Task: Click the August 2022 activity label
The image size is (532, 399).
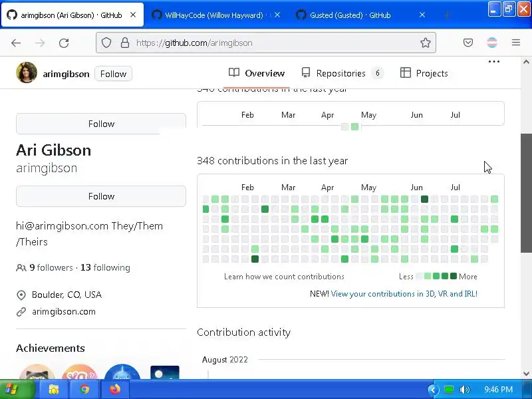Action: (225, 360)
